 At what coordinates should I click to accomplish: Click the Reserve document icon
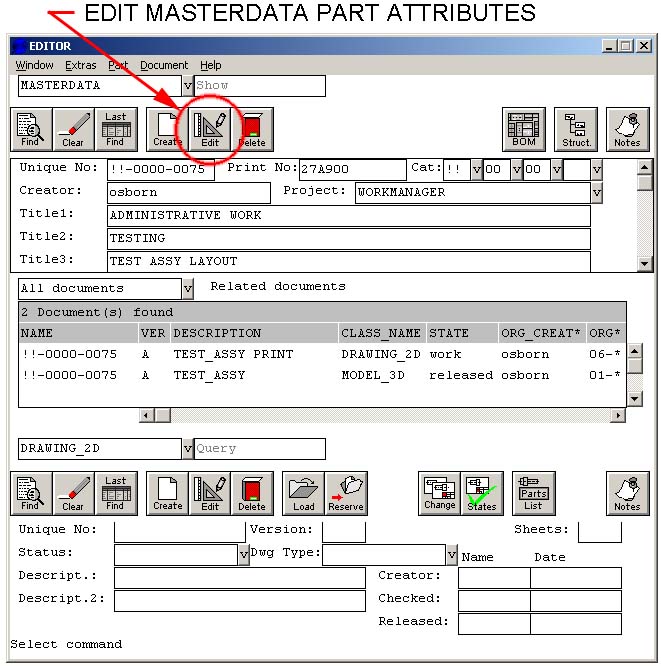[346, 493]
